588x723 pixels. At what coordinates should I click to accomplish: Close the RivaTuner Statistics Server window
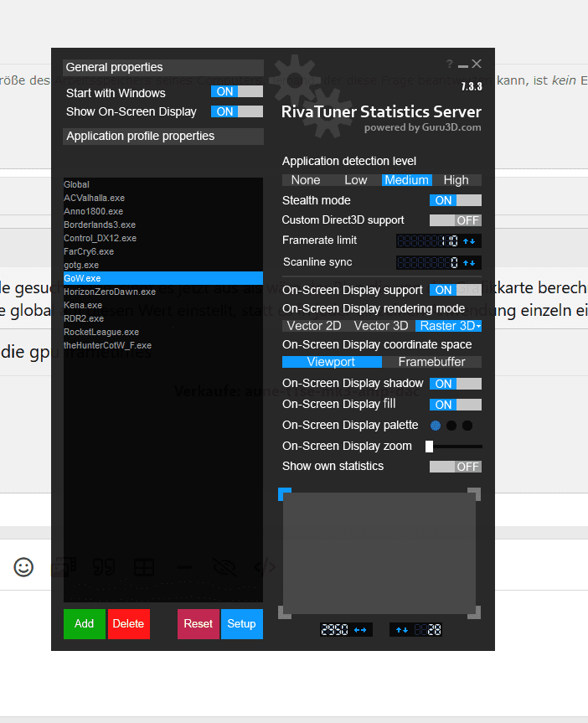pos(477,64)
